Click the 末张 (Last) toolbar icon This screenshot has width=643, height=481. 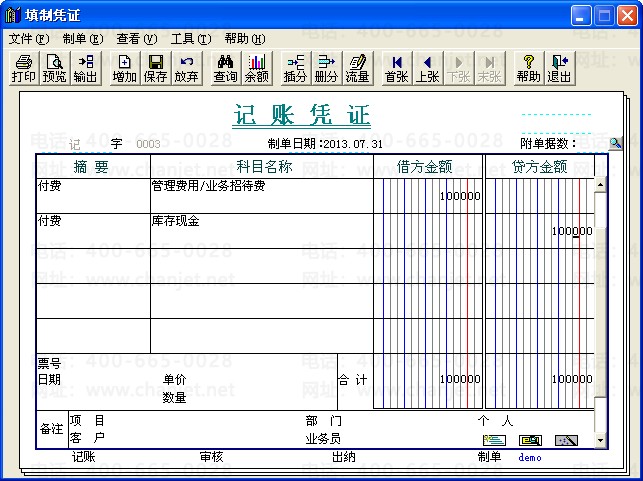(x=490, y=68)
